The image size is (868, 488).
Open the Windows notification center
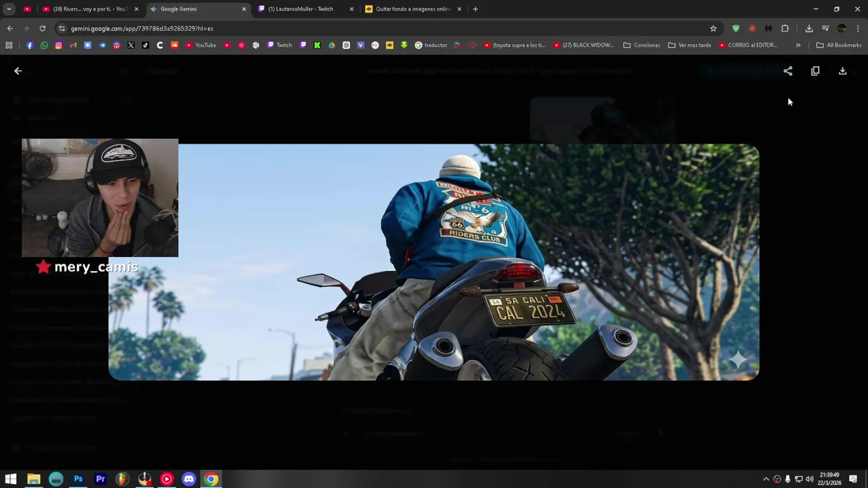point(853,479)
